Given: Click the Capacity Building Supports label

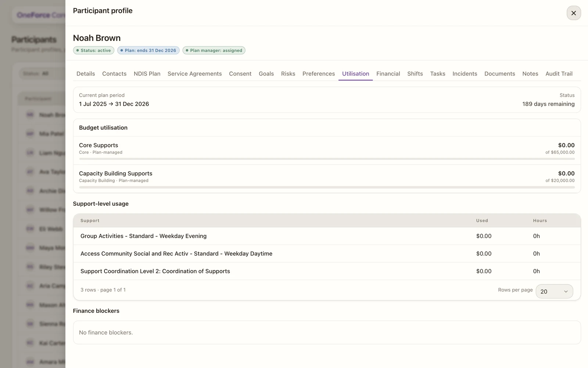Looking at the screenshot, I should pos(116,173).
